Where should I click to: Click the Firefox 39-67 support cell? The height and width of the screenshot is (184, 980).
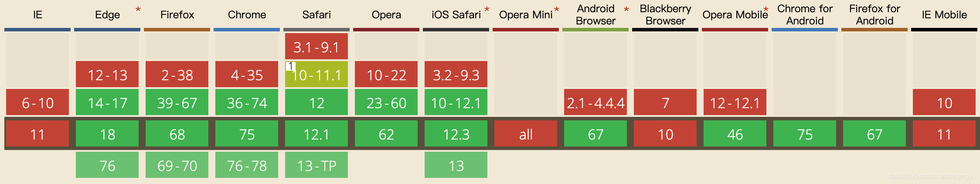pos(177,102)
